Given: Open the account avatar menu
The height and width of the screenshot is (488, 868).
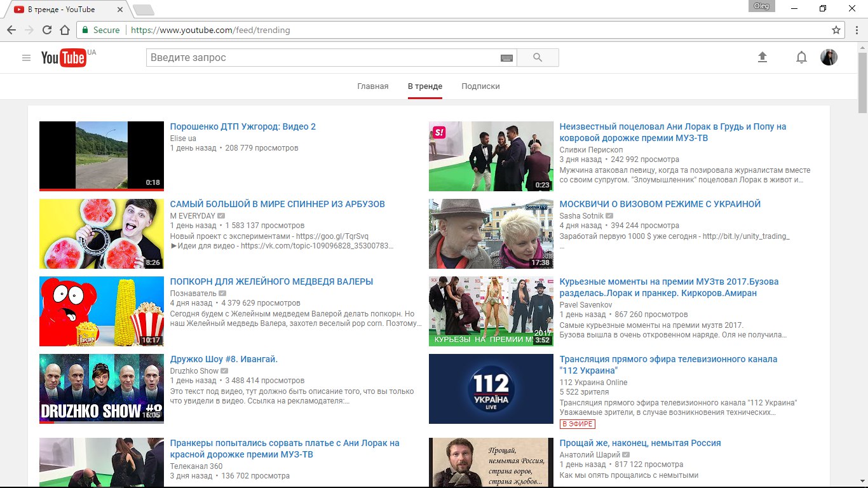Looking at the screenshot, I should pos(829,58).
